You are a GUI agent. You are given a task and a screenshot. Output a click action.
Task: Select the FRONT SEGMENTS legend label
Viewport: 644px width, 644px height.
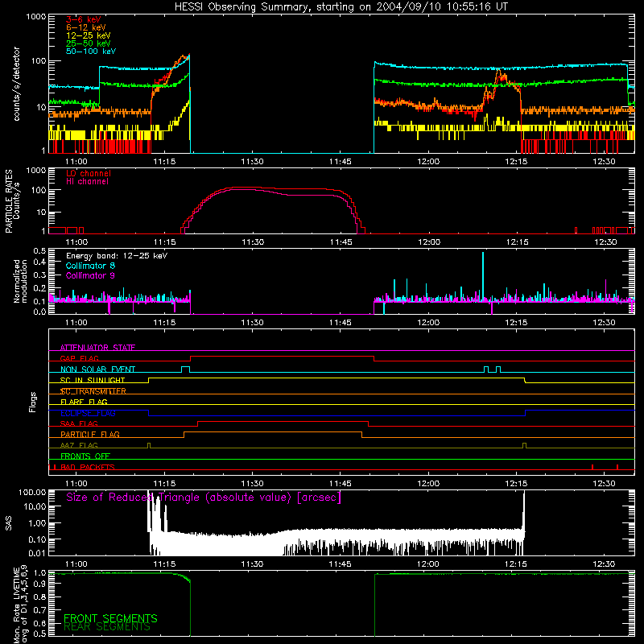(x=110, y=618)
